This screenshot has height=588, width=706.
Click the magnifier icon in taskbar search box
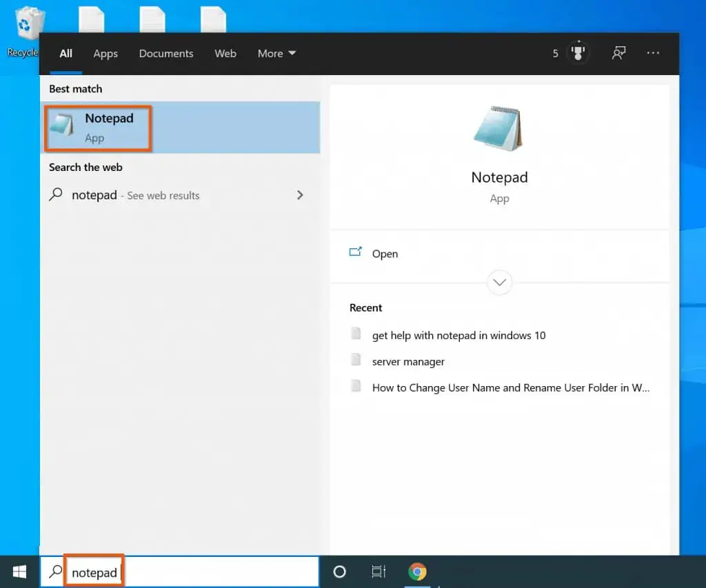(55, 571)
